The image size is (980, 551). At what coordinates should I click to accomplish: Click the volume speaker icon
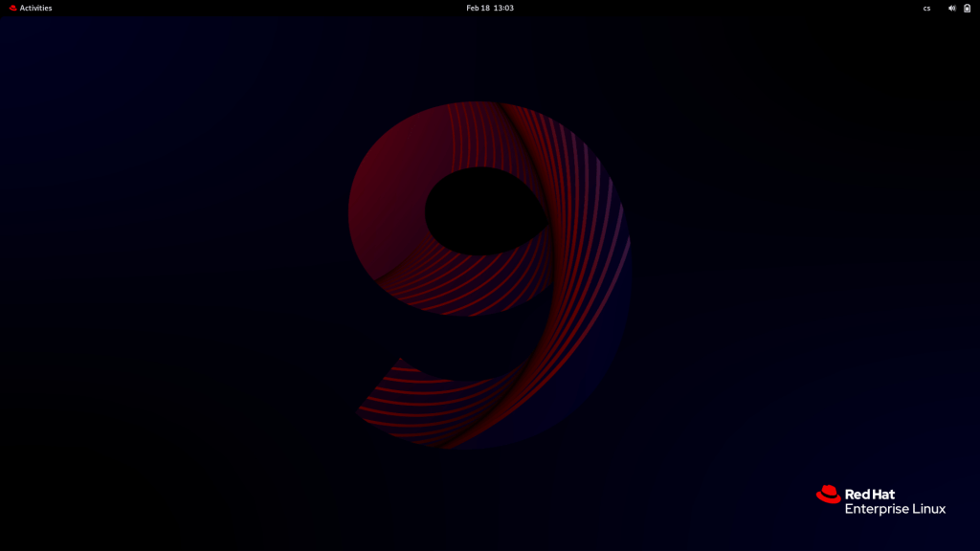[951, 8]
